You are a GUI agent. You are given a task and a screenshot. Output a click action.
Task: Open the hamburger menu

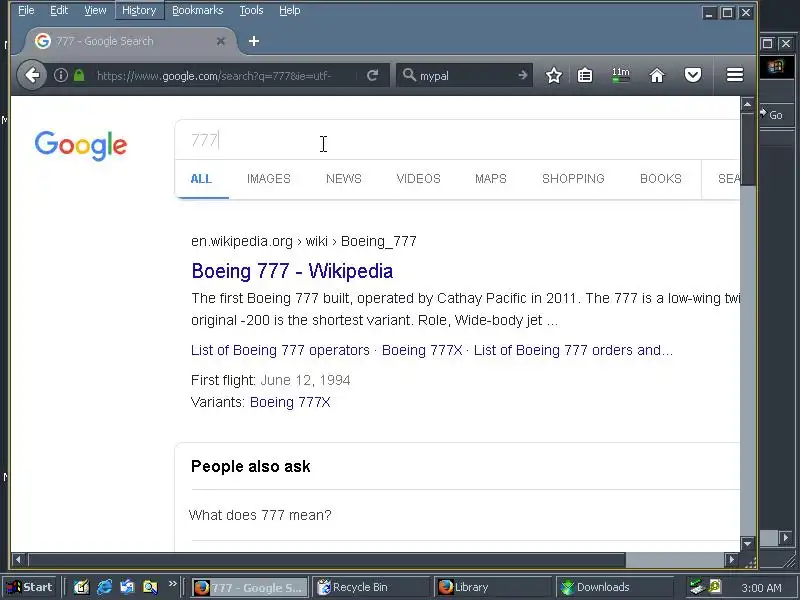coord(735,75)
